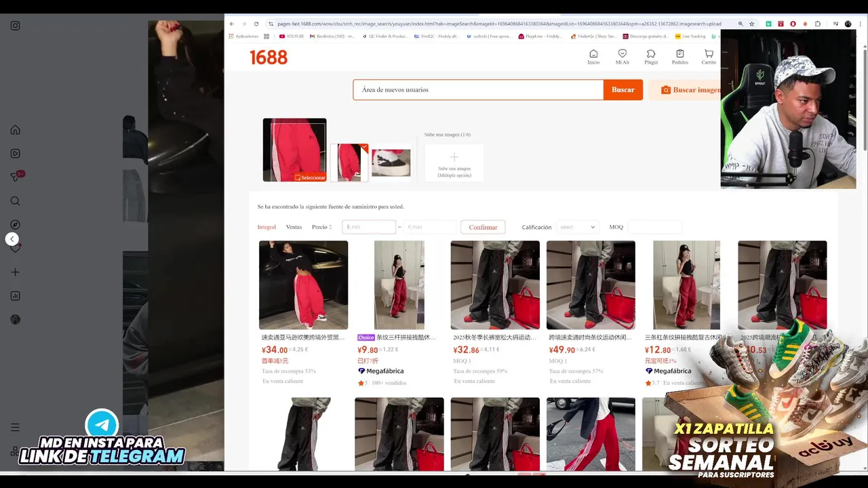Click the Instagram logo in left sidebar
The width and height of the screenshot is (868, 488).
click(15, 26)
